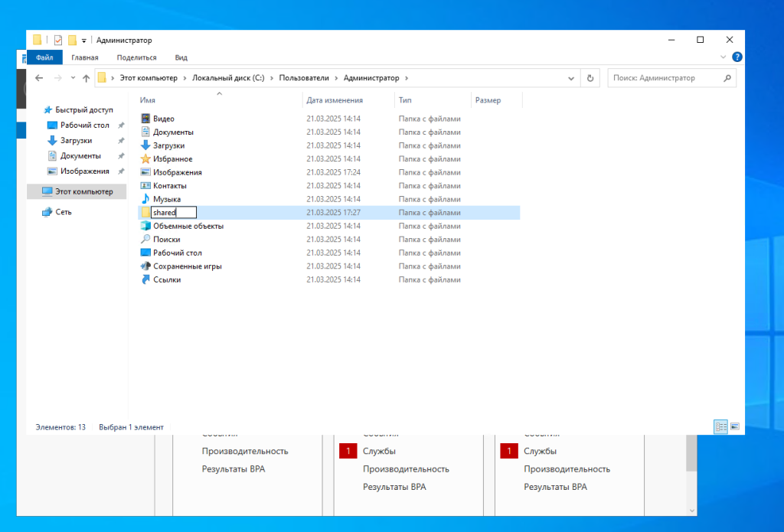This screenshot has width=784, height=532.
Task: Select Этот компьютер in navigation pane
Action: 77,191
